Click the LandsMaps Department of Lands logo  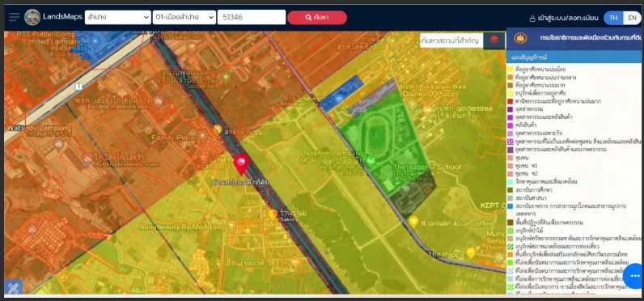pyautogui.click(x=32, y=17)
